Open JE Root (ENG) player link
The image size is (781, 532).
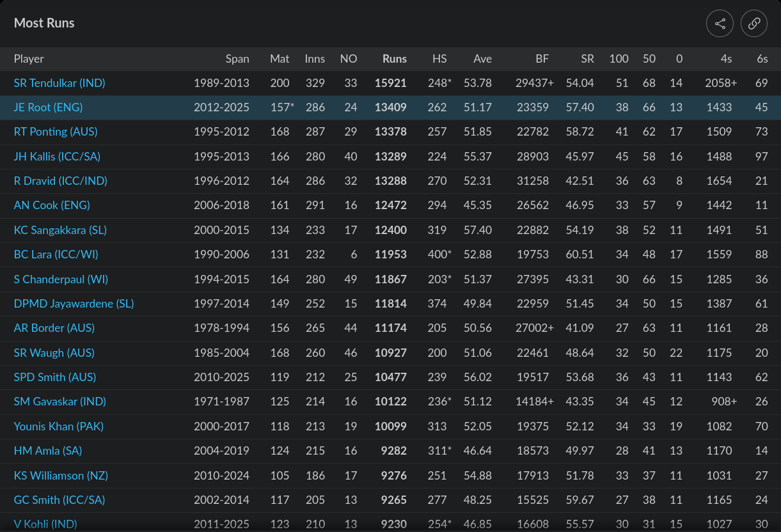coord(48,107)
